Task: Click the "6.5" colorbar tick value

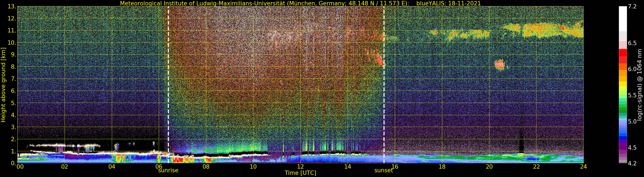Action: [x=632, y=43]
